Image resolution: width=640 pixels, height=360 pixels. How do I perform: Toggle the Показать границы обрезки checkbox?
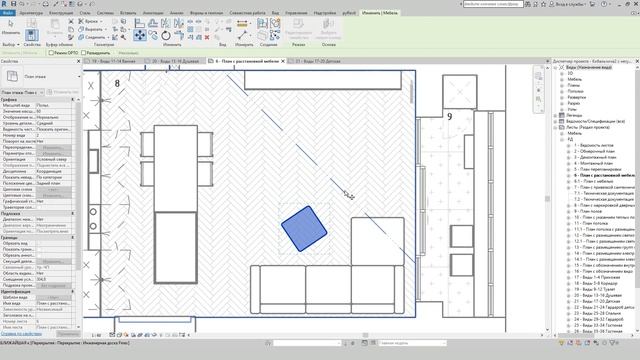[39, 249]
